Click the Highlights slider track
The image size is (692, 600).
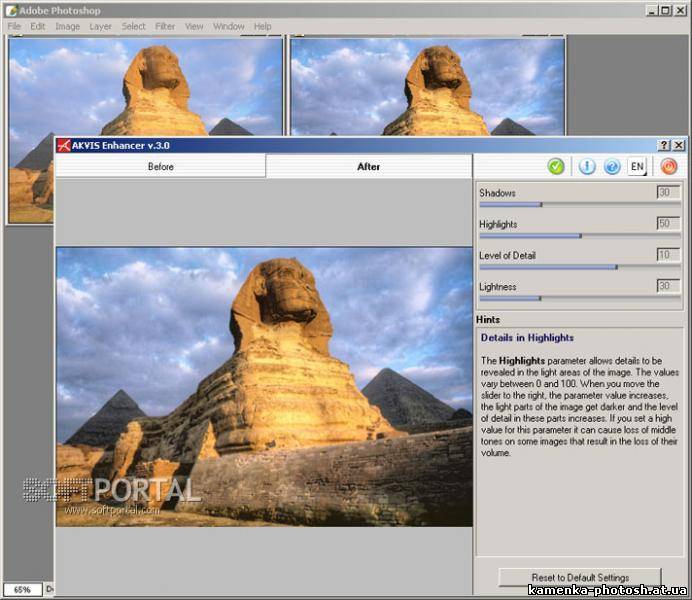(580, 236)
